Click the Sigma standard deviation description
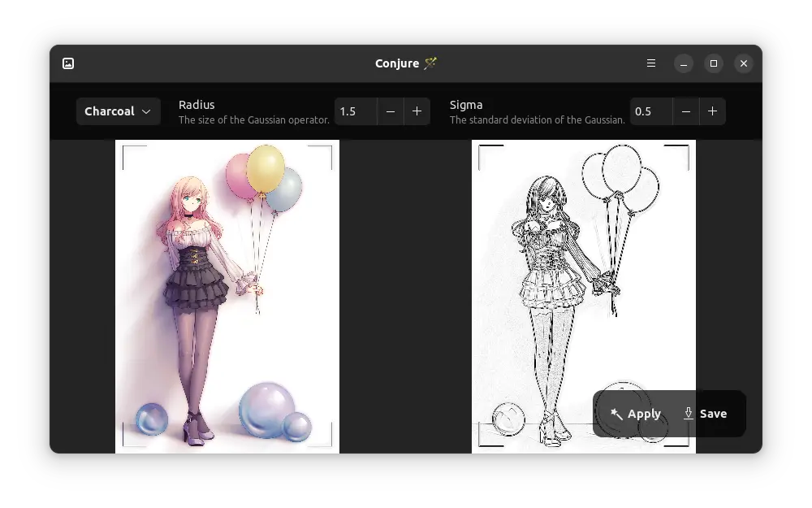 [x=537, y=120]
